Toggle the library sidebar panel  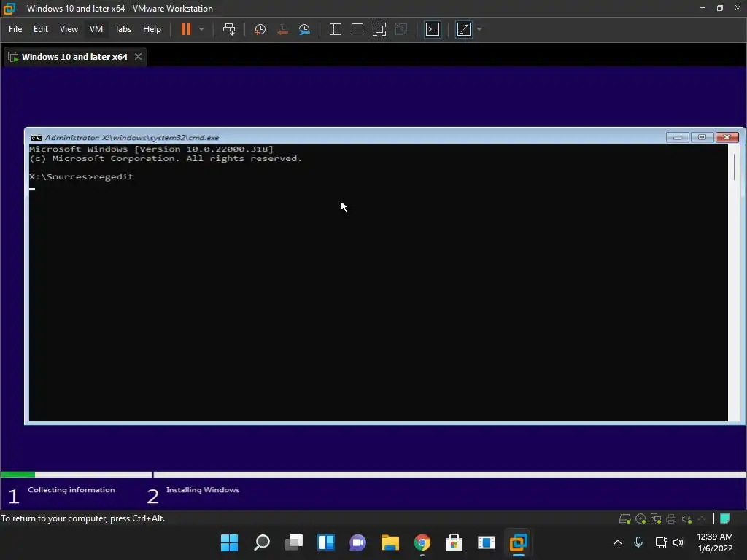pos(336,29)
